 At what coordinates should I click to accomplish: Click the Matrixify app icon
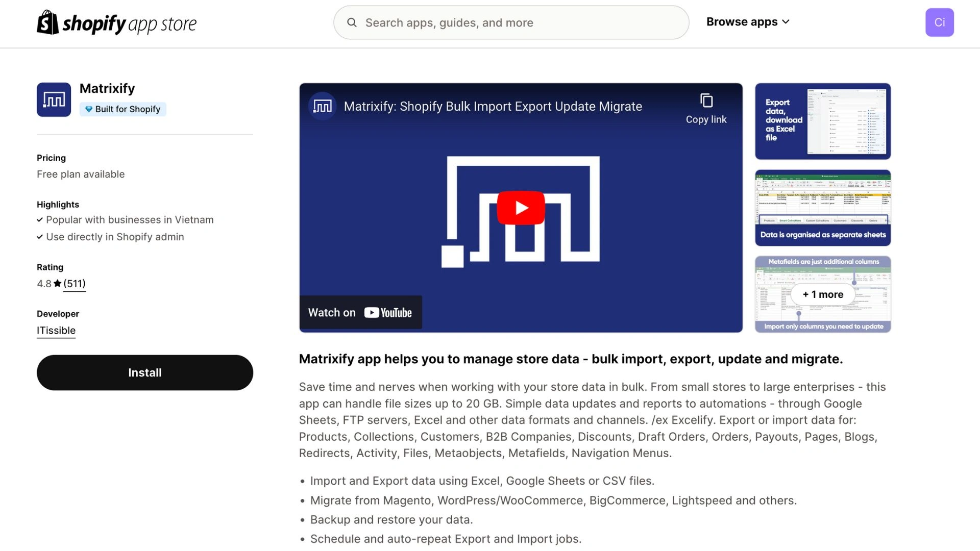click(x=54, y=99)
